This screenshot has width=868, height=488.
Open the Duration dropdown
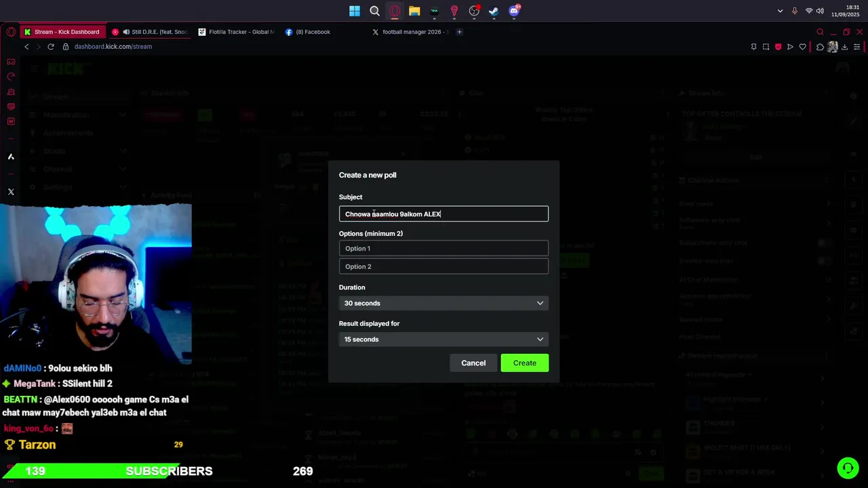pyautogui.click(x=443, y=303)
